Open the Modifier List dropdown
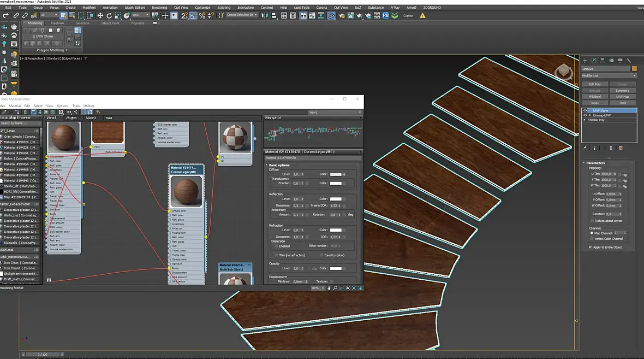This screenshot has width=644, height=359. 609,75
